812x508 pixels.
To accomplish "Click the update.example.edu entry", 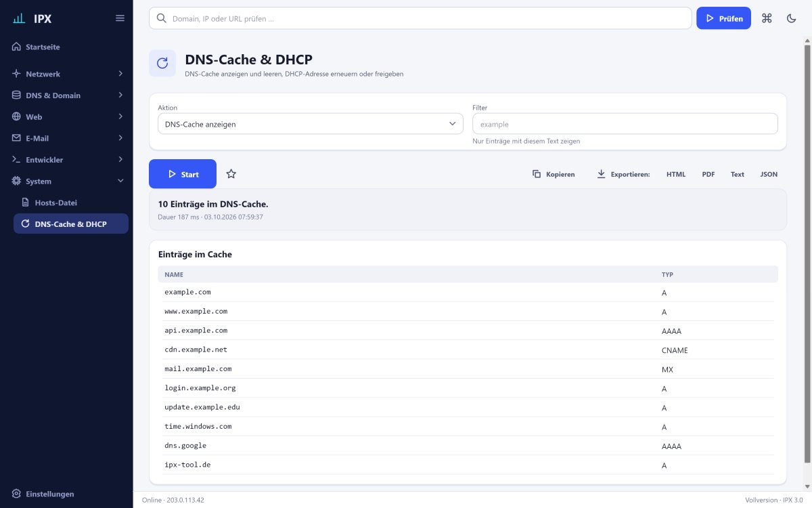I will tap(202, 407).
